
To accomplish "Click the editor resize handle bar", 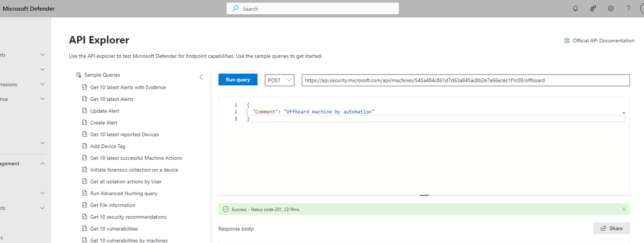I will [424, 195].
